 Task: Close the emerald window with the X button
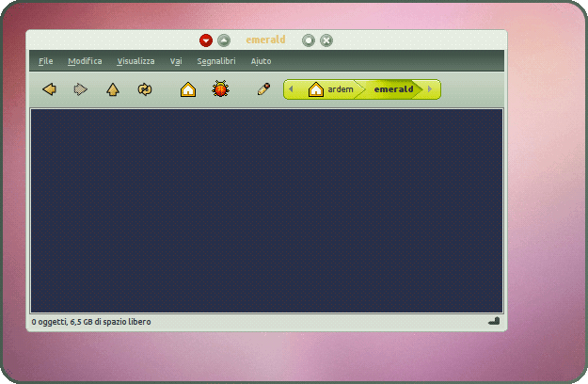pos(326,40)
